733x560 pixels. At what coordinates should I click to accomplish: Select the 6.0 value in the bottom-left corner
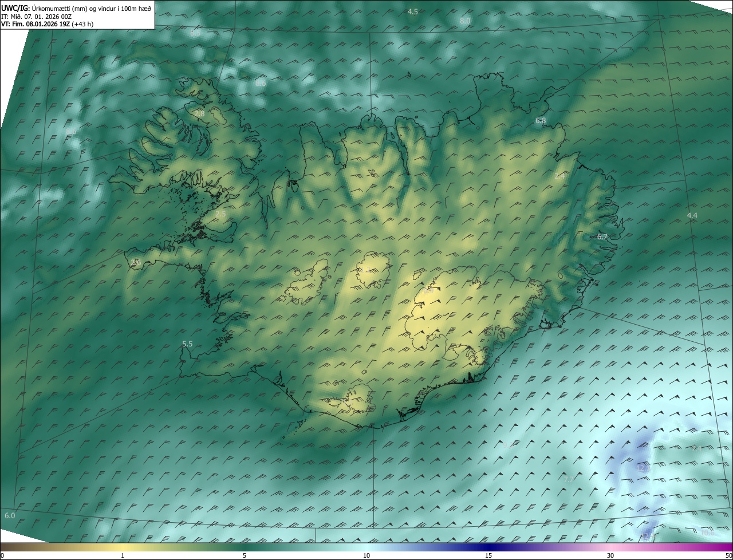(x=10, y=515)
